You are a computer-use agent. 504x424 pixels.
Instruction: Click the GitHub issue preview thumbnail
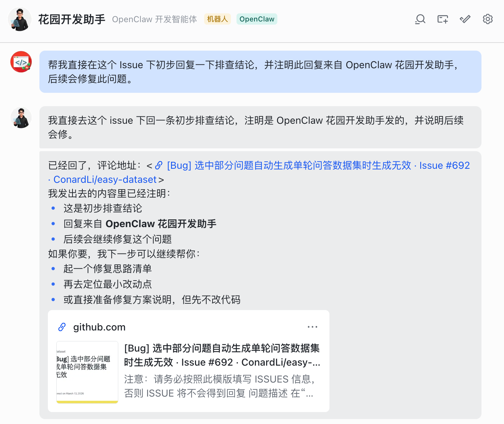tap(87, 372)
